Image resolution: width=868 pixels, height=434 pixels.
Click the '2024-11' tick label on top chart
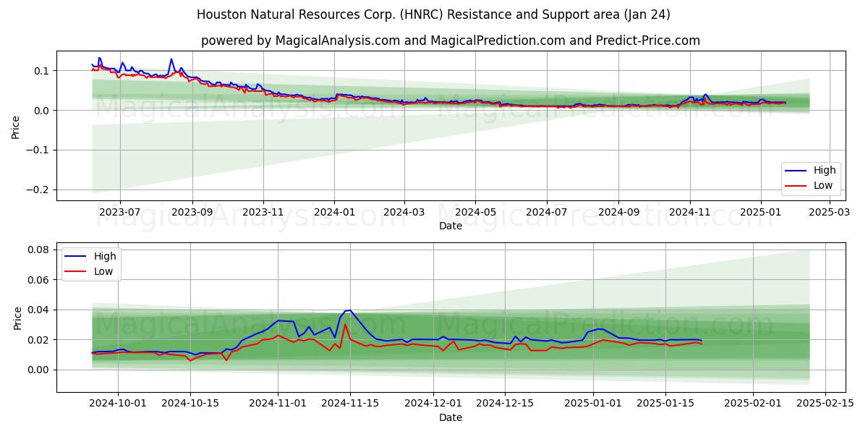[689, 213]
